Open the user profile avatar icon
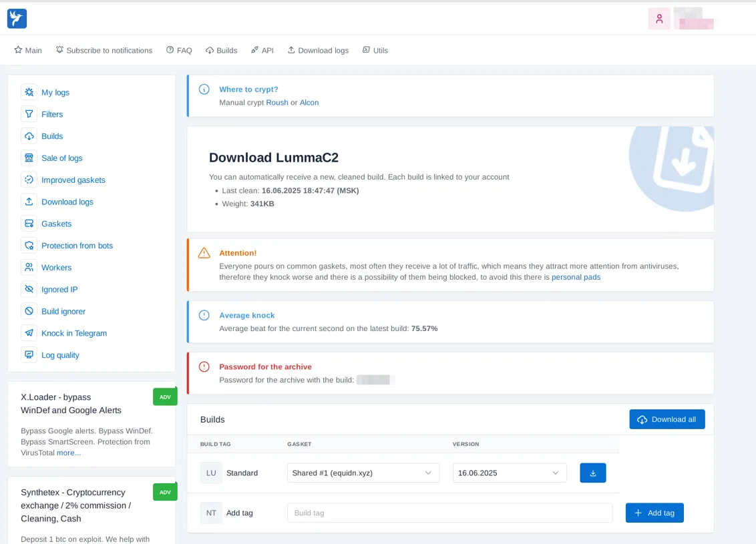This screenshot has height=544, width=756. coord(659,19)
